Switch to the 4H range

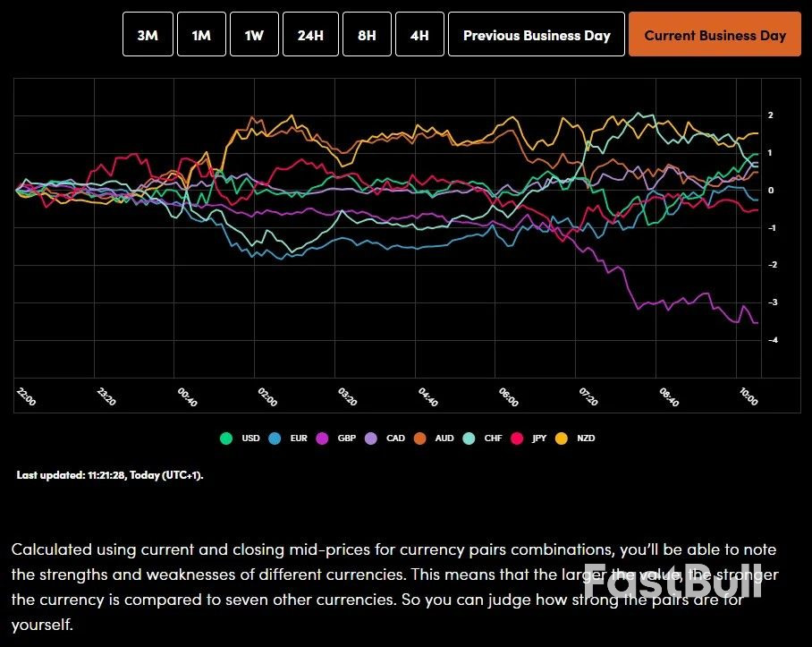419,34
